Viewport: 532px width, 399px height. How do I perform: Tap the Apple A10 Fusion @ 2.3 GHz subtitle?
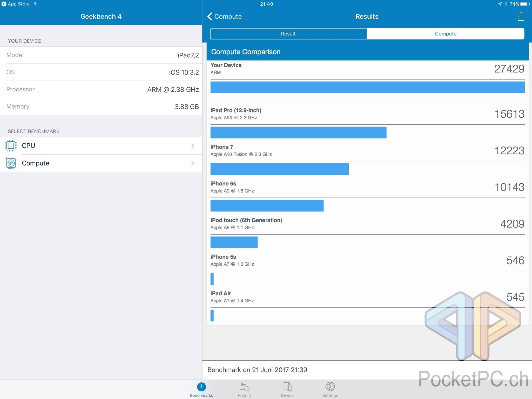241,154
